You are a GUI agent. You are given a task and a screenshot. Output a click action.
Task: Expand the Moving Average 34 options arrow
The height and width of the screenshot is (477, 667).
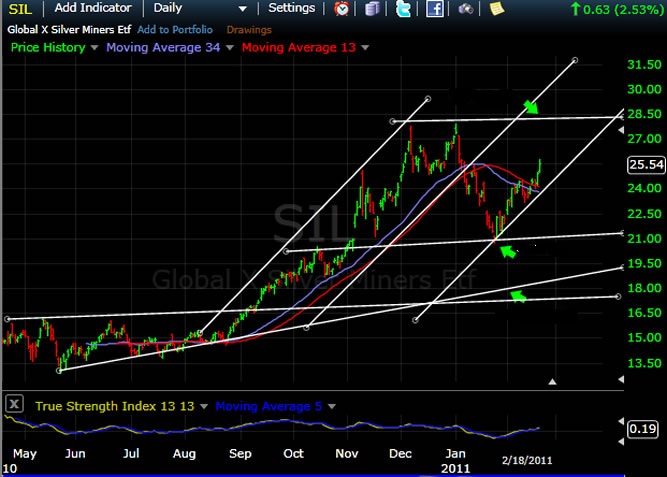click(226, 47)
